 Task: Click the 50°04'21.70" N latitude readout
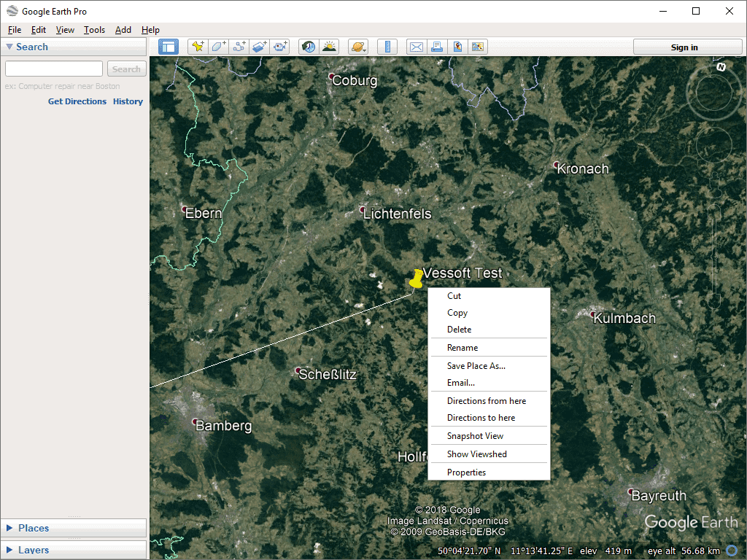[x=469, y=551]
